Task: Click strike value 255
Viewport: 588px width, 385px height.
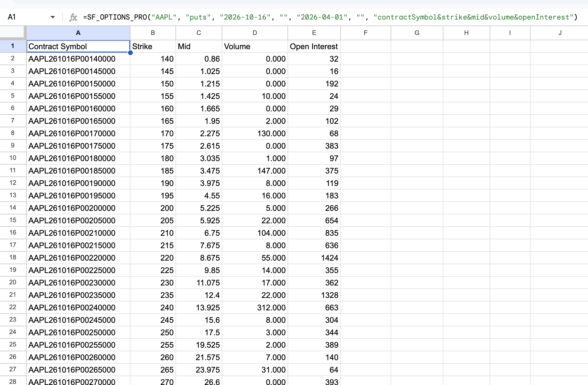Action: pos(153,345)
